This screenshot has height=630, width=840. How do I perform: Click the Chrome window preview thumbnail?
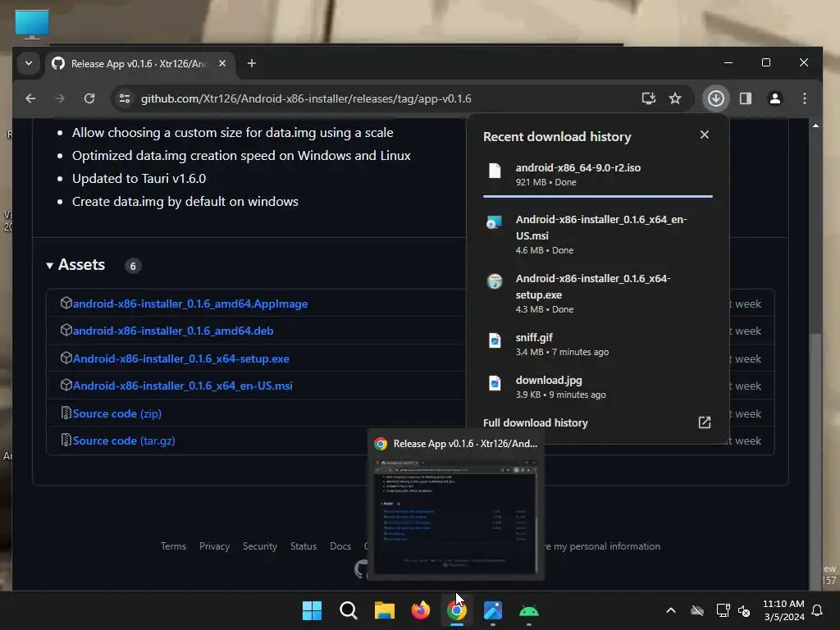pos(455,515)
